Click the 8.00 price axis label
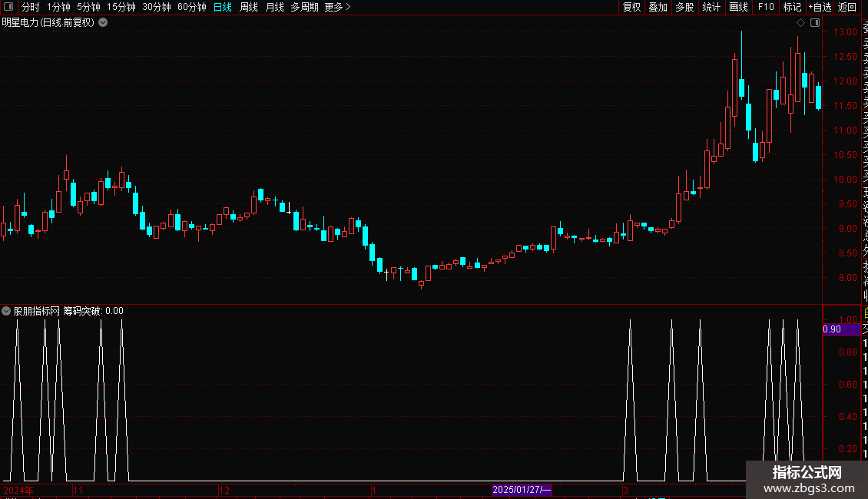This screenshot has height=499, width=868. (x=847, y=278)
